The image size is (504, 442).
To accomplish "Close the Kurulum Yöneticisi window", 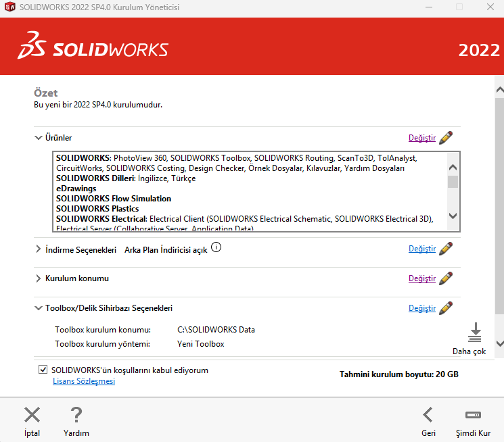I will point(490,7).
